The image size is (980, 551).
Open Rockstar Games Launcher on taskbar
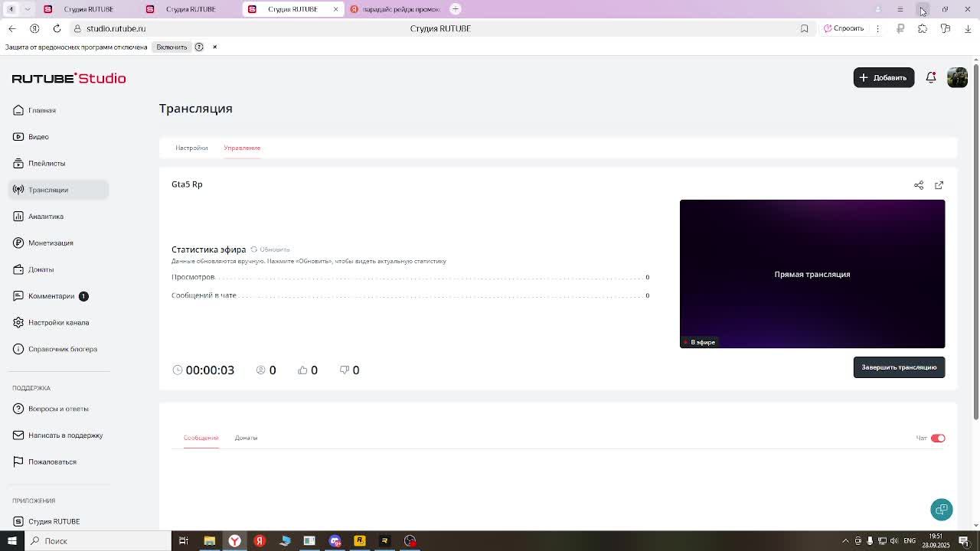pyautogui.click(x=360, y=541)
